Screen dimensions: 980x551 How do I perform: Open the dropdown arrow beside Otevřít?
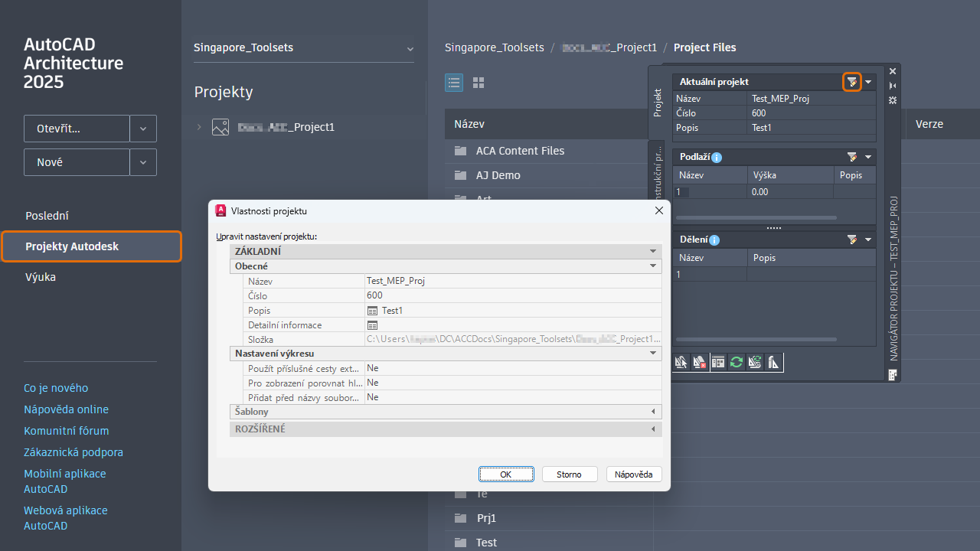143,129
